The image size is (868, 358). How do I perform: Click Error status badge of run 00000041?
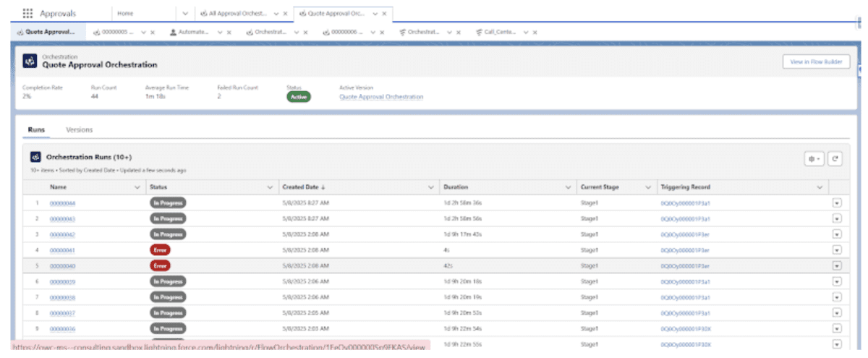160,250
